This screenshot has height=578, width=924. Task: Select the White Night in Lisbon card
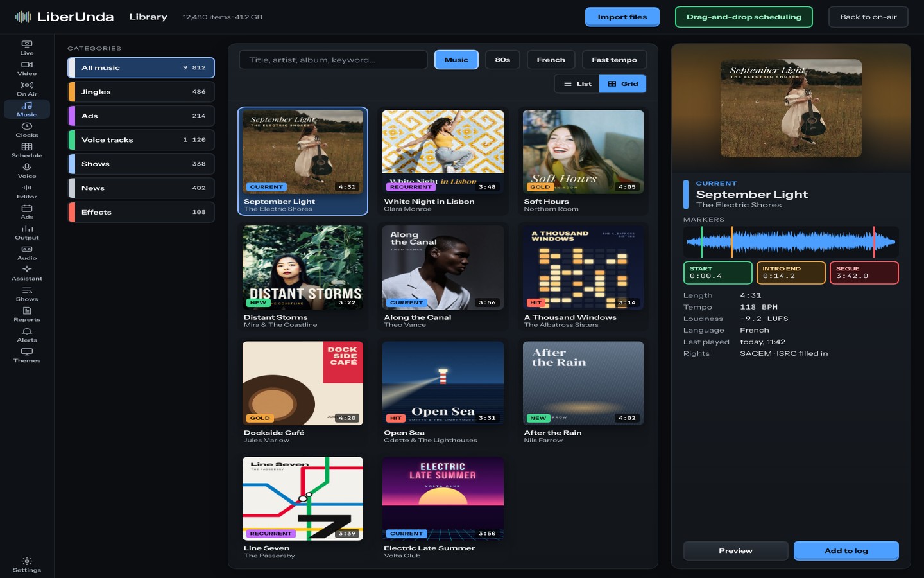coord(443,161)
